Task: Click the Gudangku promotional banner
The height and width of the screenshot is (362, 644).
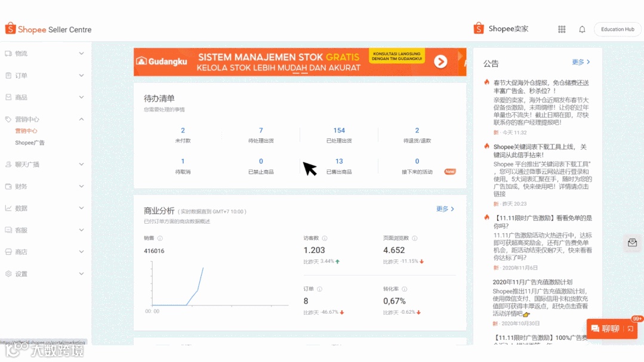Action: tap(300, 62)
